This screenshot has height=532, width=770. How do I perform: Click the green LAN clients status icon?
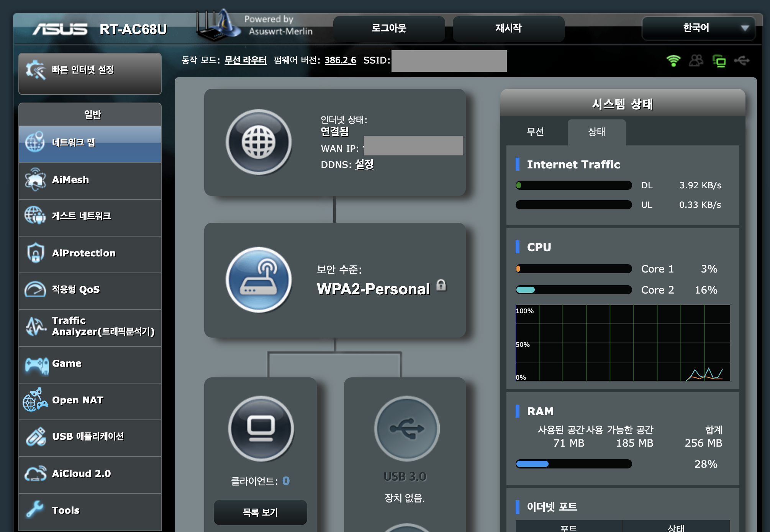pyautogui.click(x=719, y=61)
